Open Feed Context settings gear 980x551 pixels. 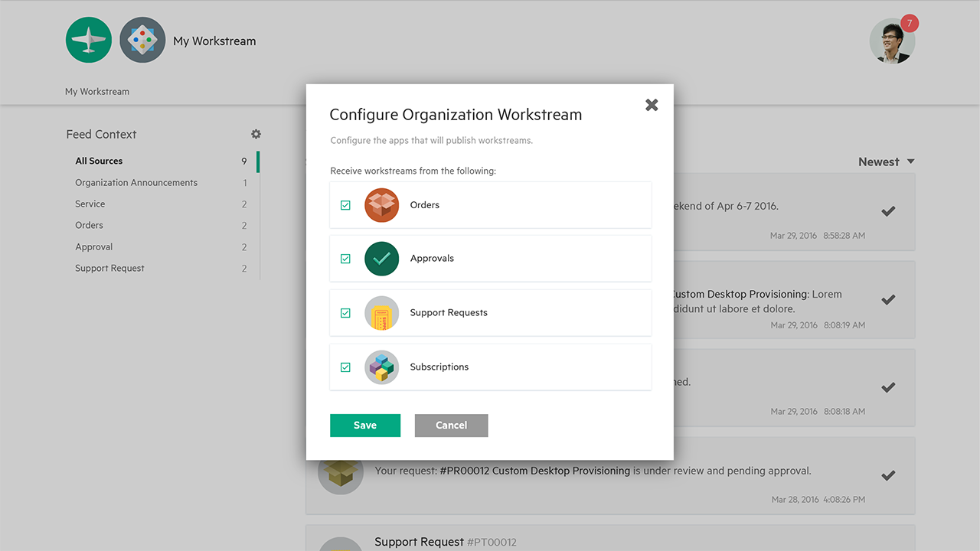pyautogui.click(x=256, y=134)
